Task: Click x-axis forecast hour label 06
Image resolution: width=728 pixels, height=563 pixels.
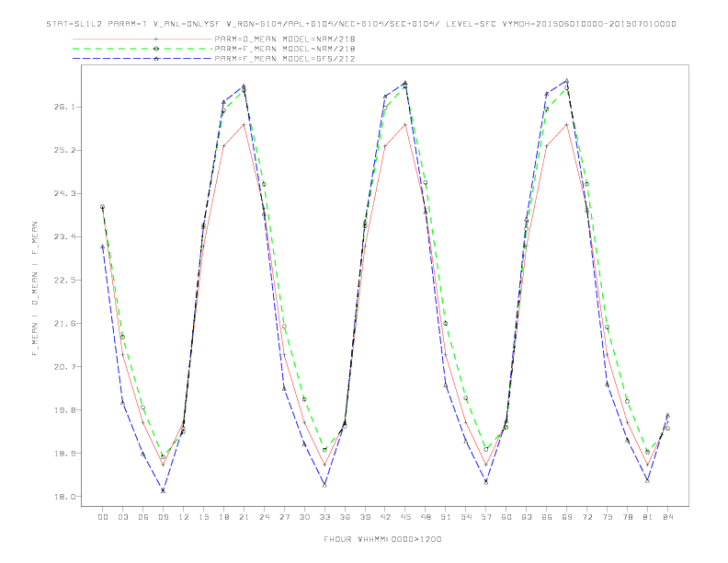Action: pyautogui.click(x=143, y=517)
